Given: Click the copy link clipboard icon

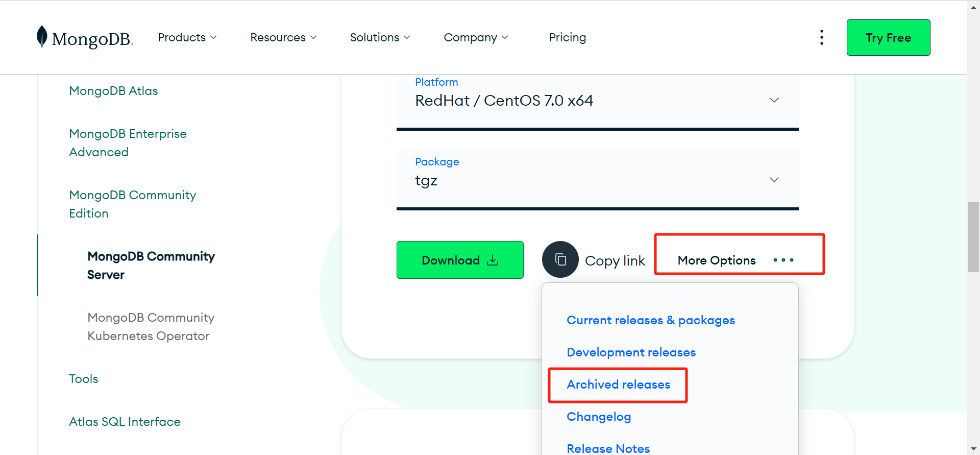Looking at the screenshot, I should coord(560,259).
